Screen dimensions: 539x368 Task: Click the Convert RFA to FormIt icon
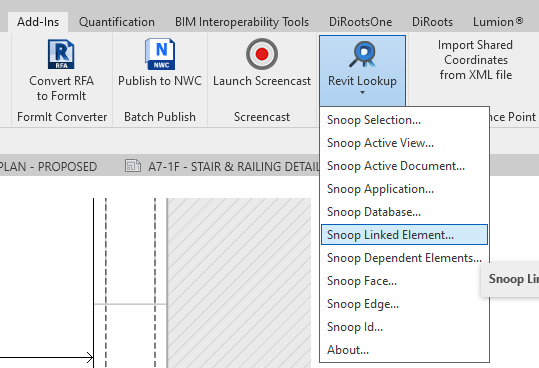(61, 54)
